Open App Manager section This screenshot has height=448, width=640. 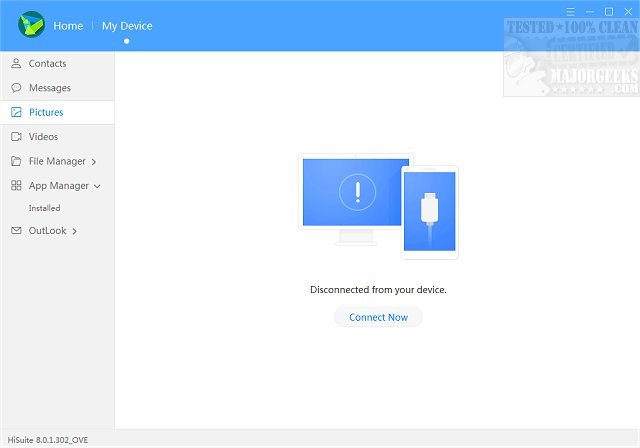[x=57, y=186]
